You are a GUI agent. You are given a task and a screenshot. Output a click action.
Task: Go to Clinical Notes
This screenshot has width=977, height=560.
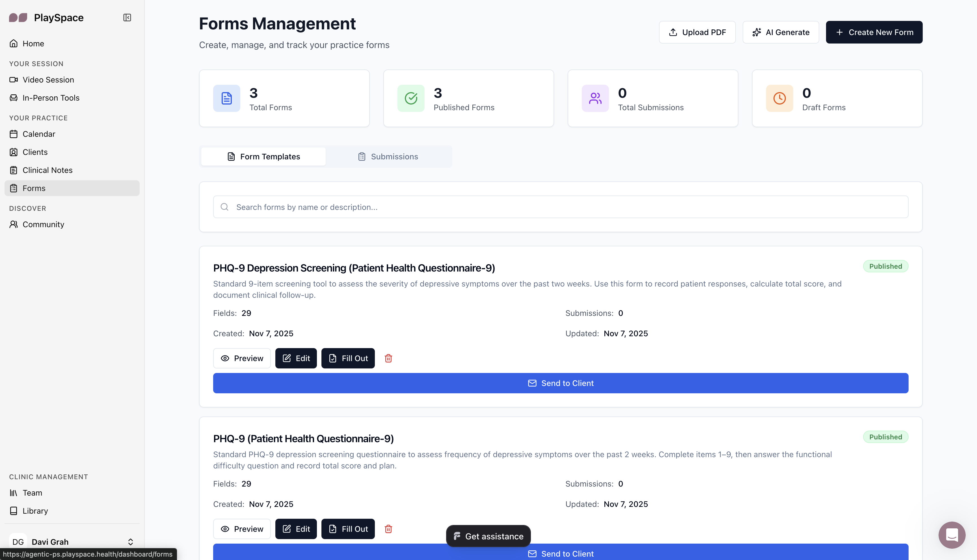(x=47, y=170)
